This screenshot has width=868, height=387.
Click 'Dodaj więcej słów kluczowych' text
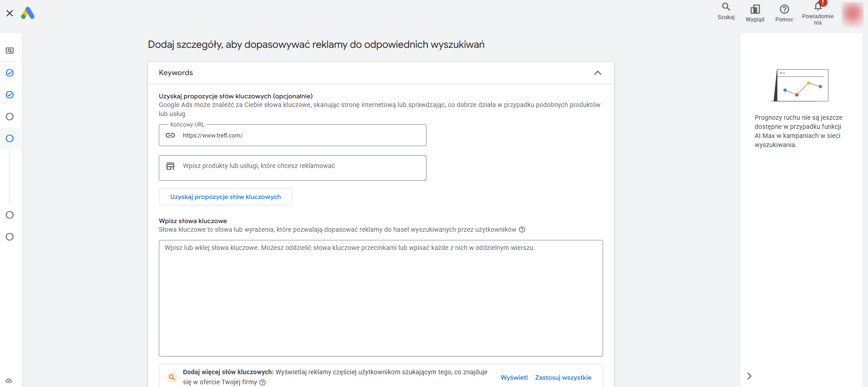[x=228, y=372]
